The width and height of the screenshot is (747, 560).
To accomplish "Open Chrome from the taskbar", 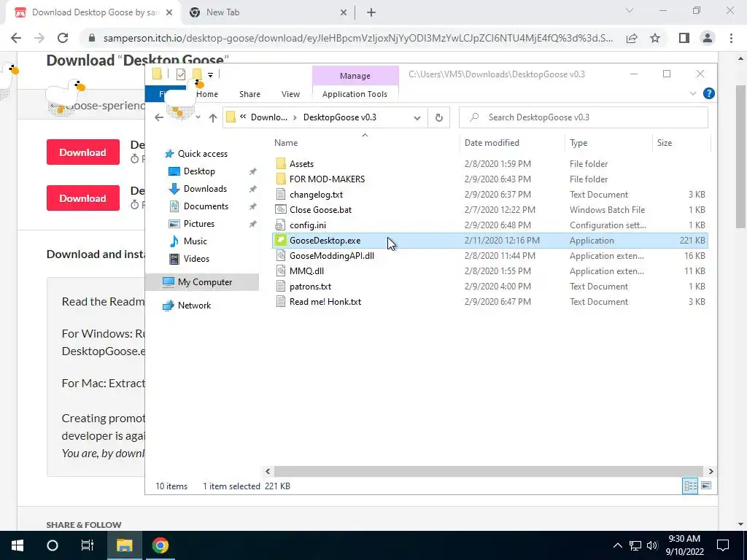I will coord(160,545).
